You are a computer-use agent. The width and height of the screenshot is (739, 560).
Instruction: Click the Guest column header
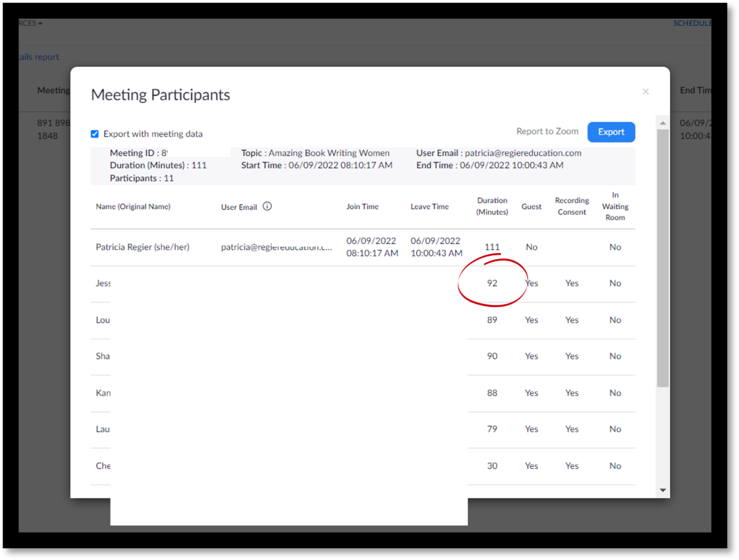pos(531,206)
